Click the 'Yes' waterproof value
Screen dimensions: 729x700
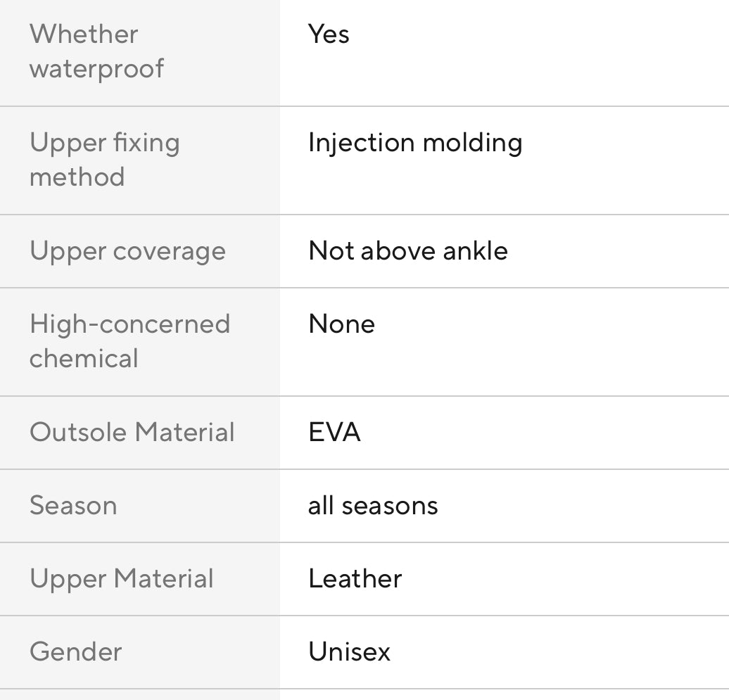coord(329,34)
